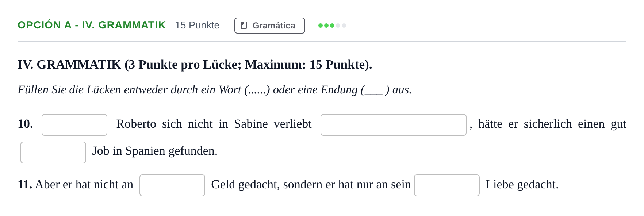Focus the blank before "Liebe gedacht"
This screenshot has width=644, height=216.
(447, 185)
